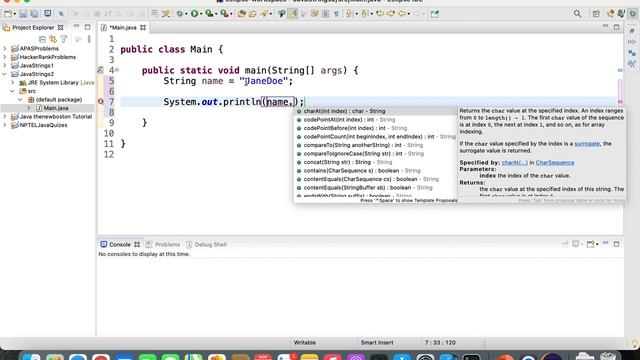Toggle Show Whitespace Characters pilcrow icon
This screenshot has width=640, height=360.
(x=336, y=13)
